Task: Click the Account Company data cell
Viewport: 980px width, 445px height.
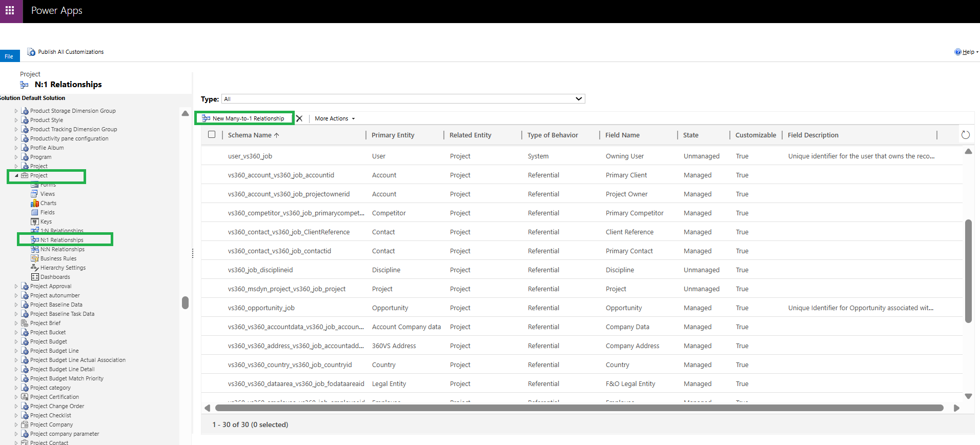Action: pyautogui.click(x=406, y=327)
